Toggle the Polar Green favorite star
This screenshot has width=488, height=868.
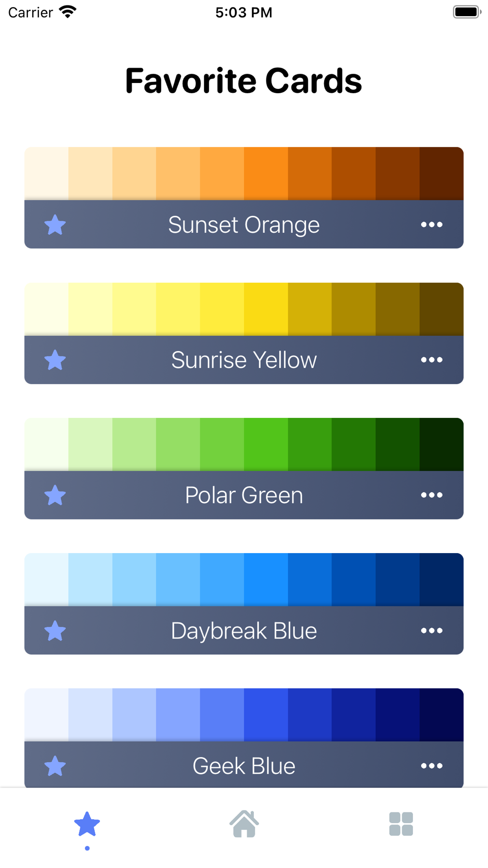(x=55, y=496)
